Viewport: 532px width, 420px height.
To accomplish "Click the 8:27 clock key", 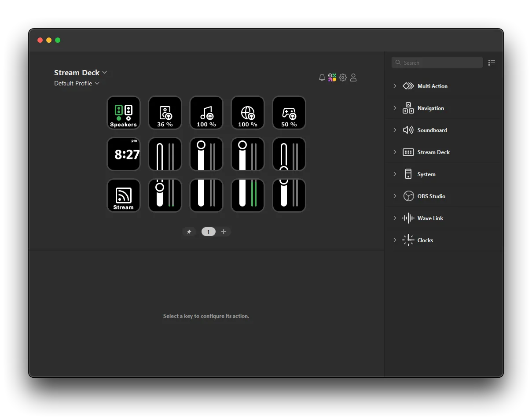I will 124,154.
